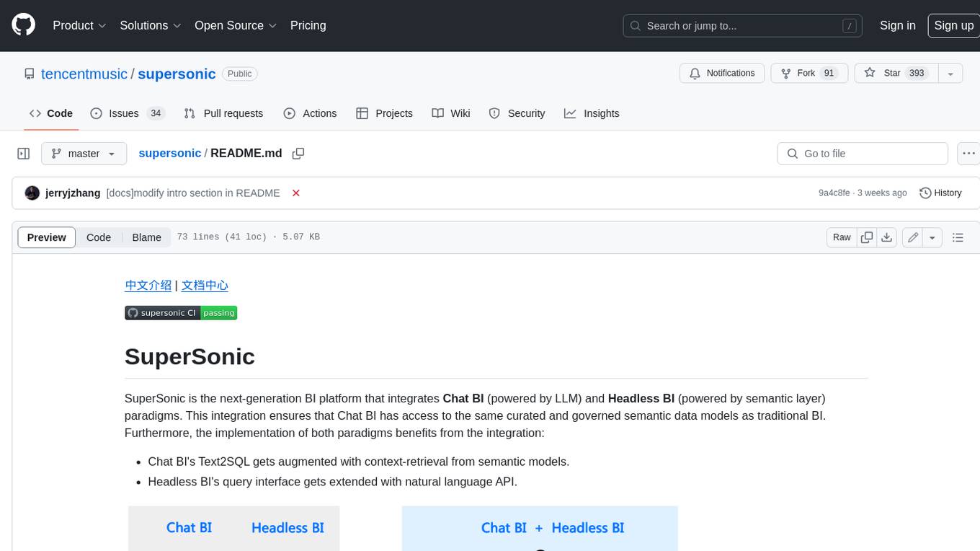Image resolution: width=980 pixels, height=551 pixels.
Task: Open the Actions tab
Action: pos(310,113)
